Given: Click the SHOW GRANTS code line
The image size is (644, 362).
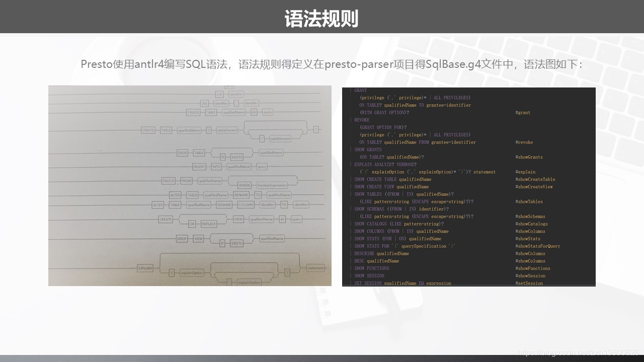Looking at the screenshot, I should coord(368,150).
